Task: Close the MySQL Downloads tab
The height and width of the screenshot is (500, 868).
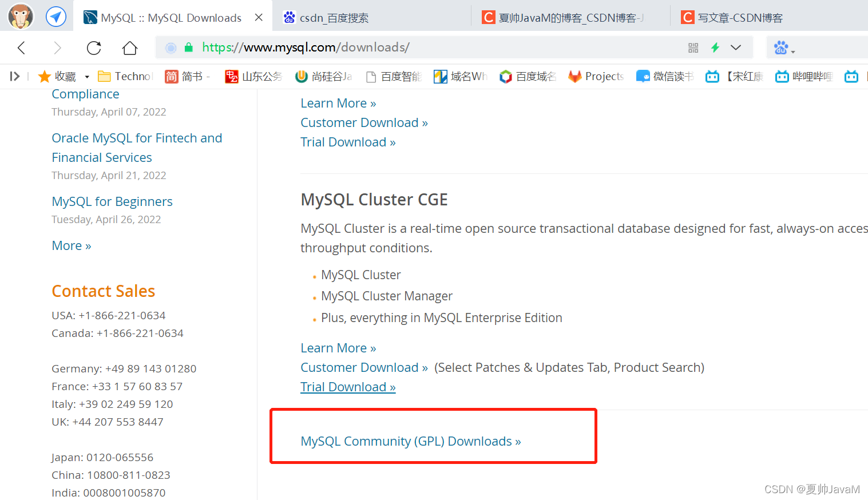Action: point(259,18)
